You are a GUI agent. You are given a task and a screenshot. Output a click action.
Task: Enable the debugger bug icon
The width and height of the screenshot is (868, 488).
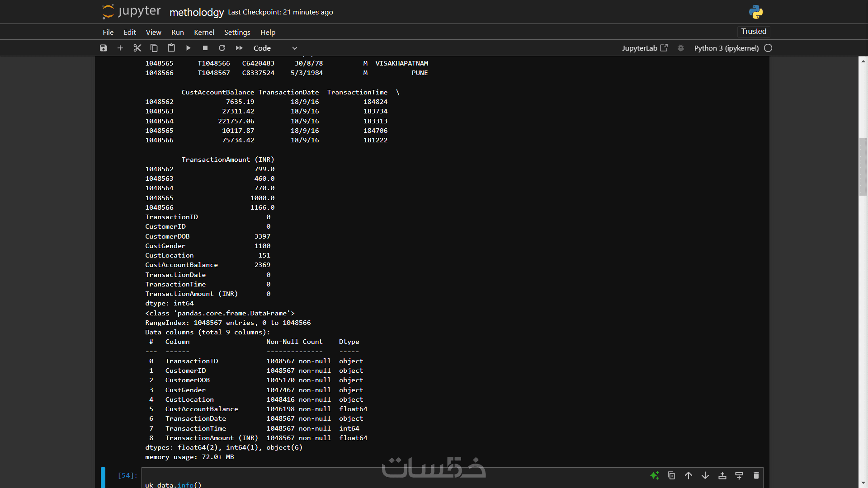pos(681,48)
